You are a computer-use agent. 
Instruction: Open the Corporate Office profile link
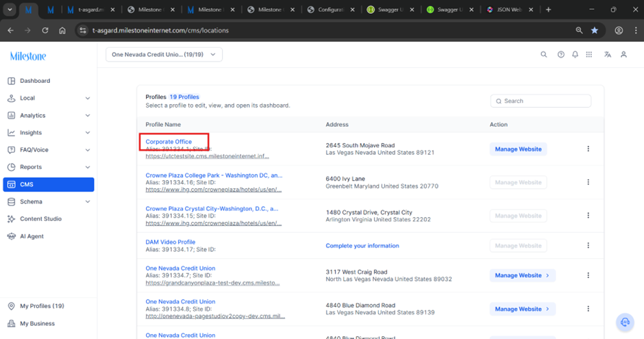click(x=169, y=142)
